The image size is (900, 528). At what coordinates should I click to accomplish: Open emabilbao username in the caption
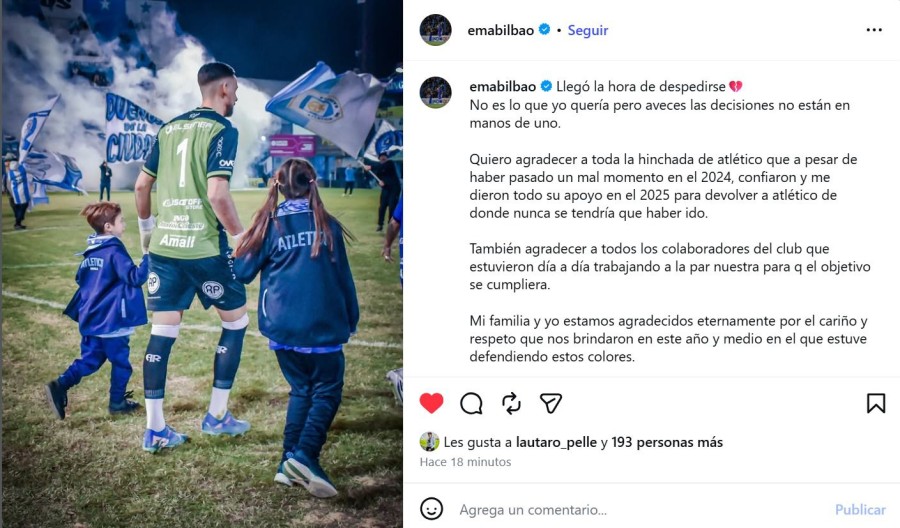click(x=503, y=87)
